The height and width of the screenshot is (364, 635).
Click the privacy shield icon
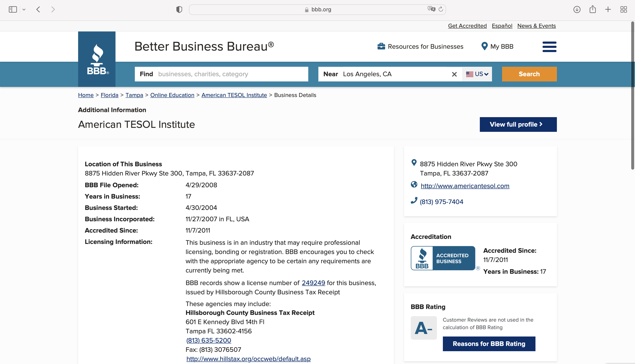tap(179, 9)
